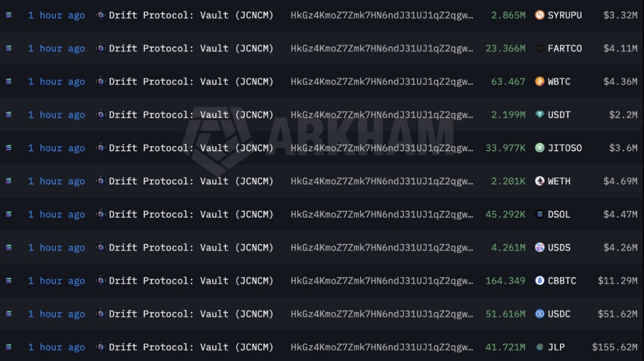Open the '1 hour ago' link in USDS row
The image size is (644, 361).
click(x=56, y=247)
